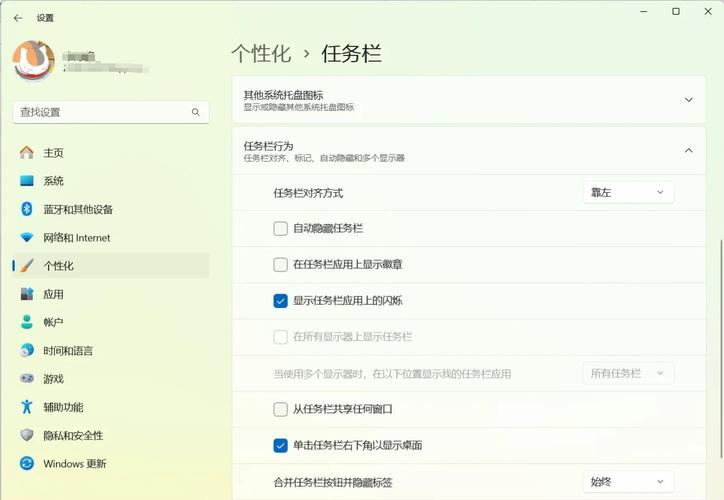Viewport: 724px width, 500px height.
Task: Select the 网络和 Internet Wi-Fi icon
Action: [x=26, y=238]
